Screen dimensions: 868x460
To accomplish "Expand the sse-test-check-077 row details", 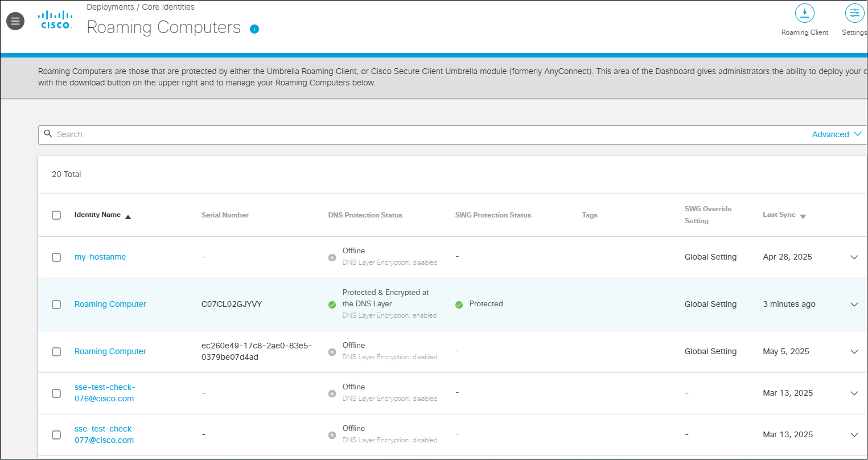I will point(854,435).
